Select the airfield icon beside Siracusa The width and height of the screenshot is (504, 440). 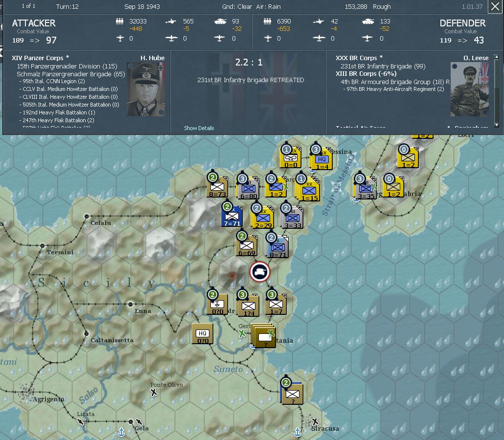click(x=315, y=421)
